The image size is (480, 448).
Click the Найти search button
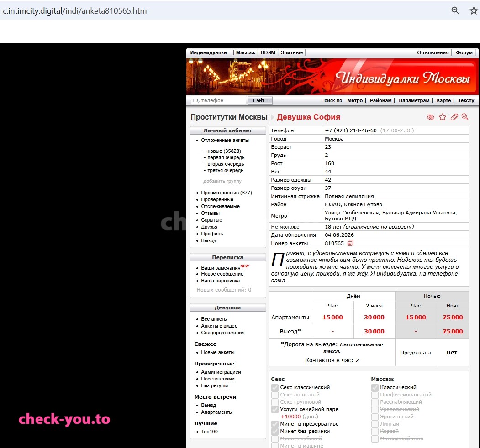260,100
